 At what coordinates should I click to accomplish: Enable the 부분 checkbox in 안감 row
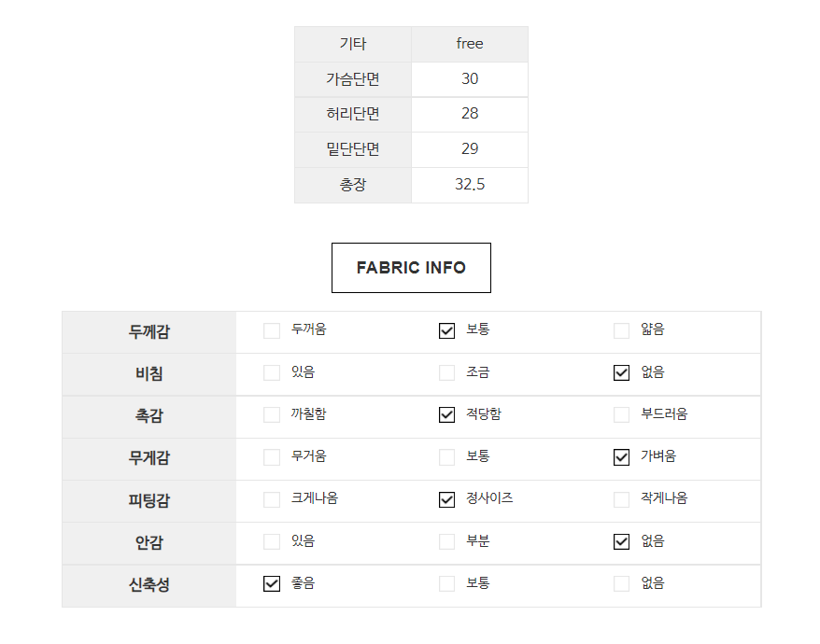pyautogui.click(x=447, y=542)
